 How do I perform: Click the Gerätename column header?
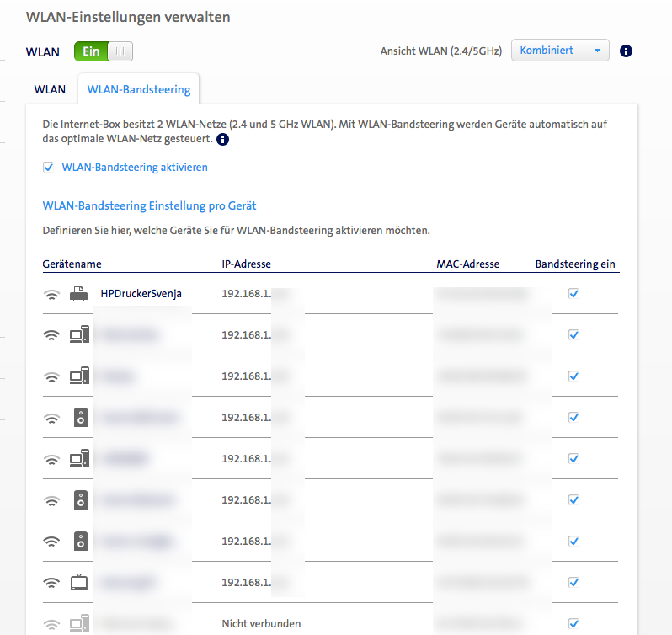(72, 264)
